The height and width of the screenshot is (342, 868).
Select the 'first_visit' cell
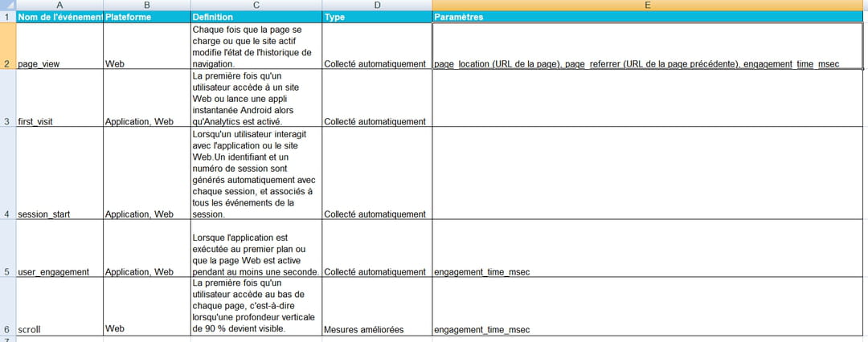tap(59, 98)
